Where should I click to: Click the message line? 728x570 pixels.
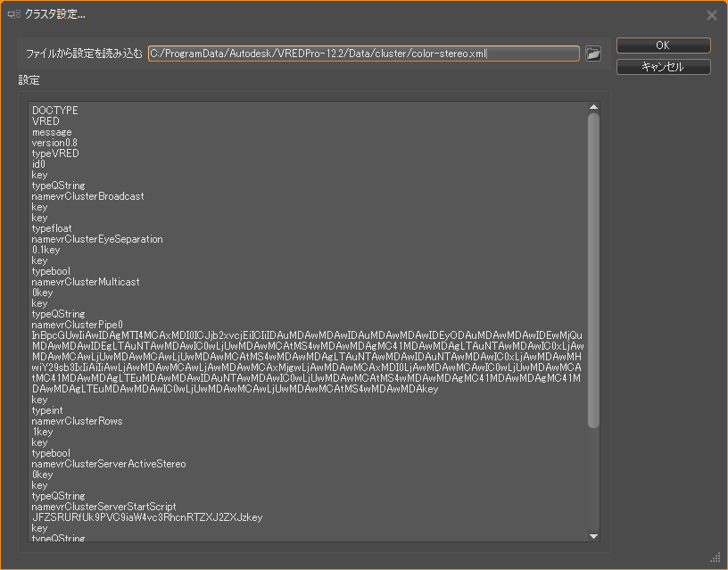pos(52,132)
